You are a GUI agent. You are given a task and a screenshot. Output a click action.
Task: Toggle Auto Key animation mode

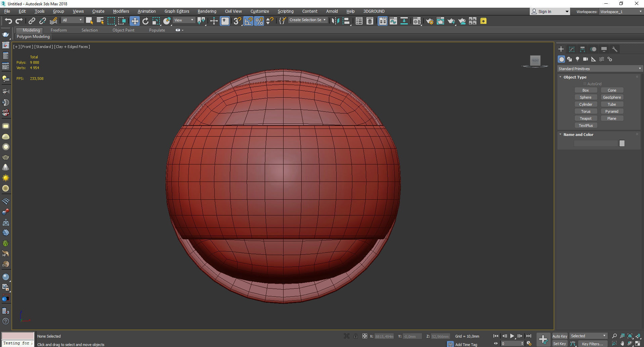560,336
